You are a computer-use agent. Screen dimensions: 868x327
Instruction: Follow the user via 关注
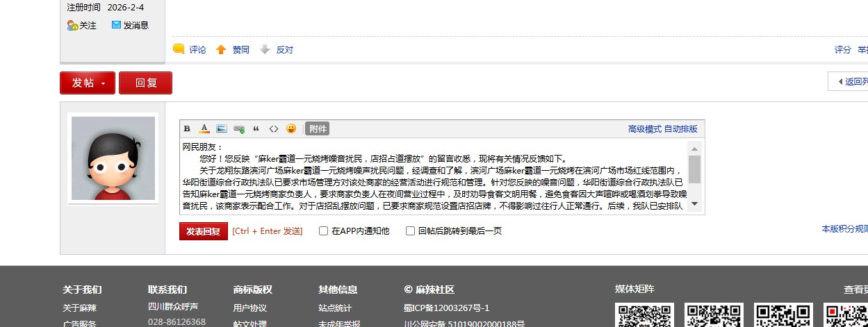pos(82,26)
